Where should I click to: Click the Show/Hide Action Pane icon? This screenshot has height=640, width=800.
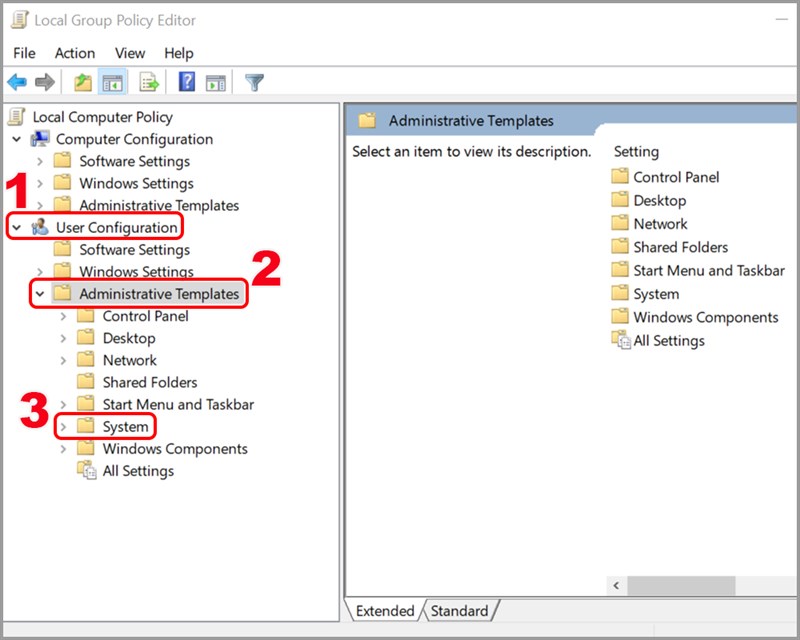click(216, 83)
